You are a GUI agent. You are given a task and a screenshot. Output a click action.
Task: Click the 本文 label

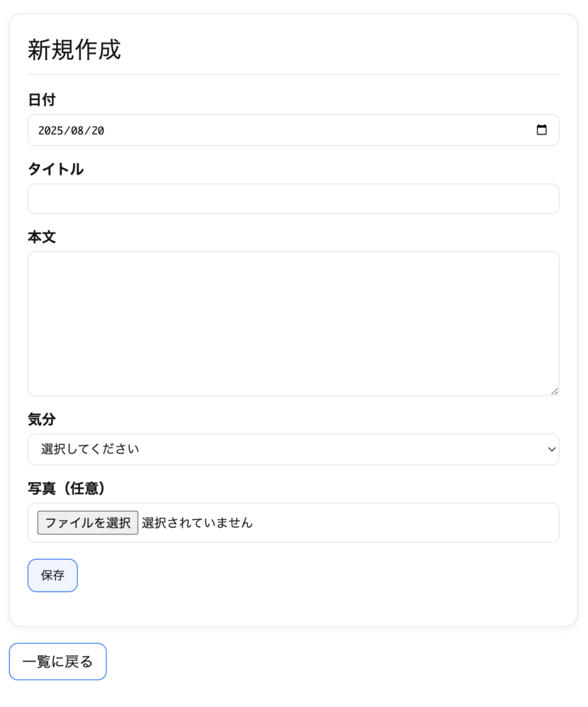(x=41, y=237)
